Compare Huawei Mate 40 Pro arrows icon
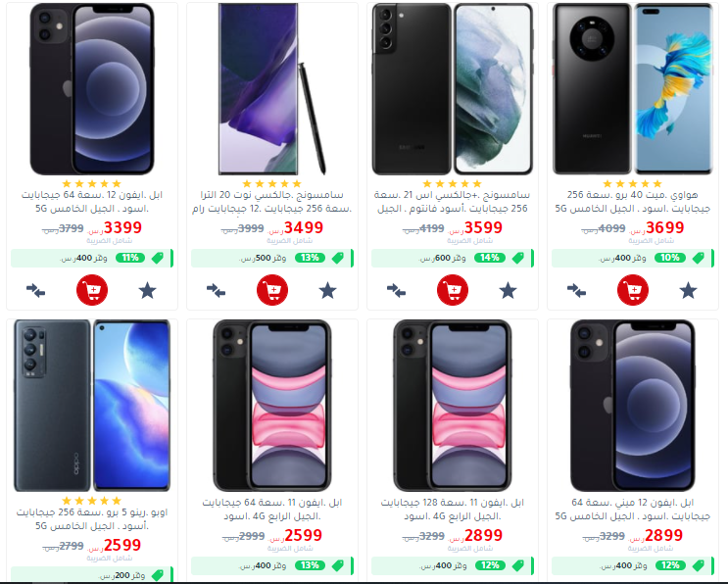 tap(576, 291)
